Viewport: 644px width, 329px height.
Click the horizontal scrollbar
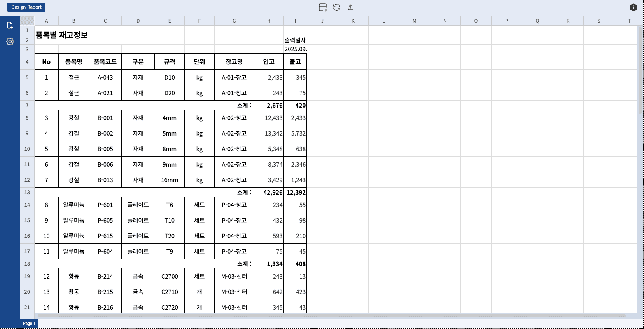pos(332,316)
